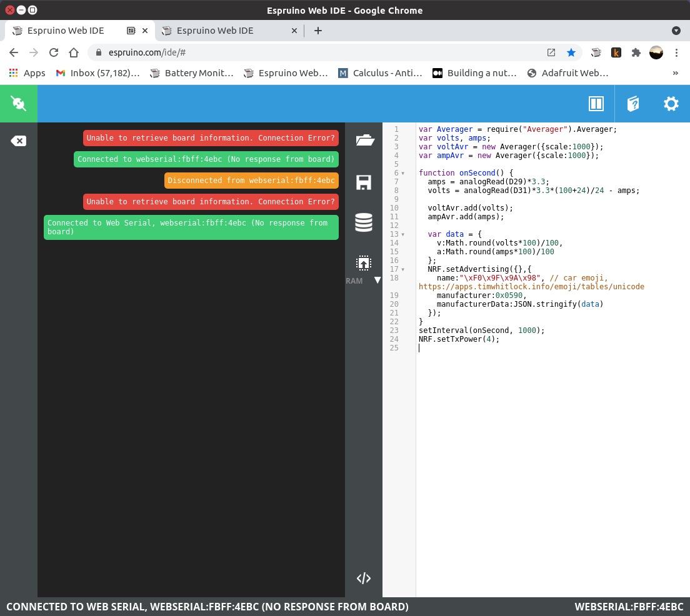Click the orange Disconnected from webserial notification

tap(251, 181)
